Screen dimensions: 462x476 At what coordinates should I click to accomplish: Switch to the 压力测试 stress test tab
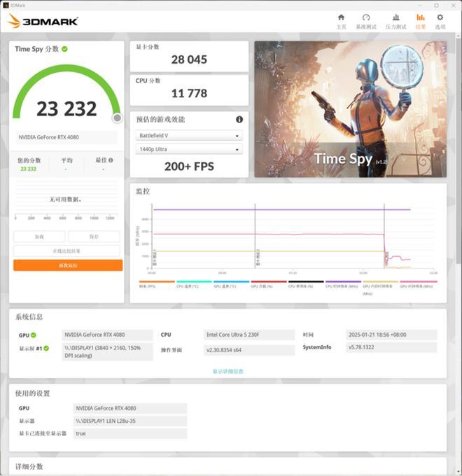(395, 21)
